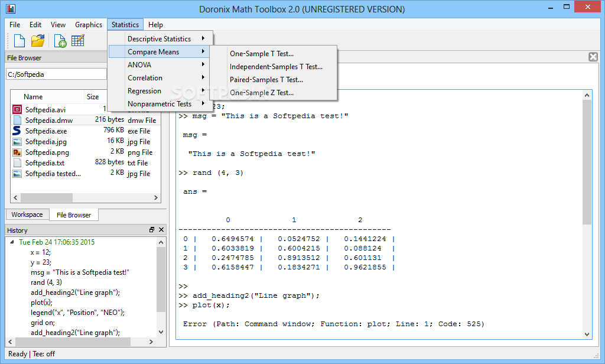Choose Paired-Samples T Test
Screen dimensions: 605x364
point(274,80)
